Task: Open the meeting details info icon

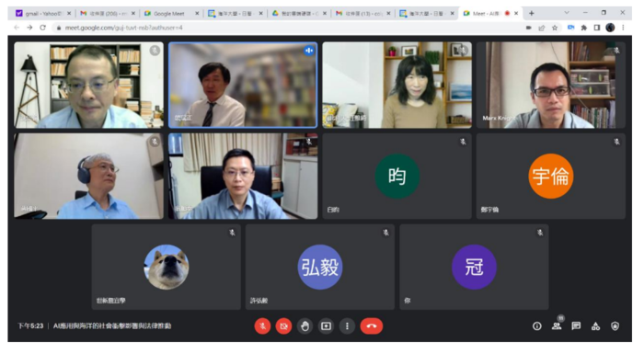Action: point(536,326)
